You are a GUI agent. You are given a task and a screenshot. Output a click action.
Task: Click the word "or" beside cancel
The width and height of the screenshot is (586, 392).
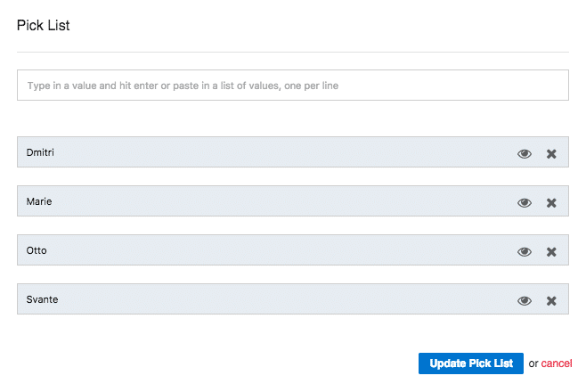click(533, 363)
